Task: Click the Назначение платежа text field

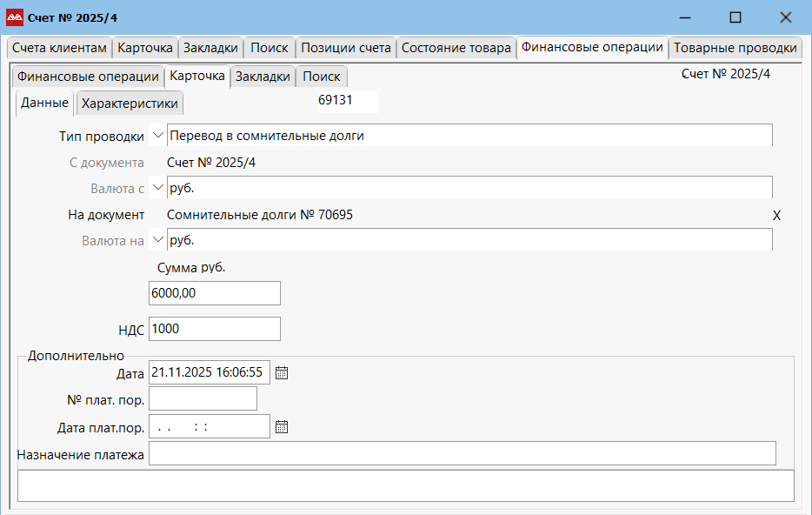Action: (462, 453)
